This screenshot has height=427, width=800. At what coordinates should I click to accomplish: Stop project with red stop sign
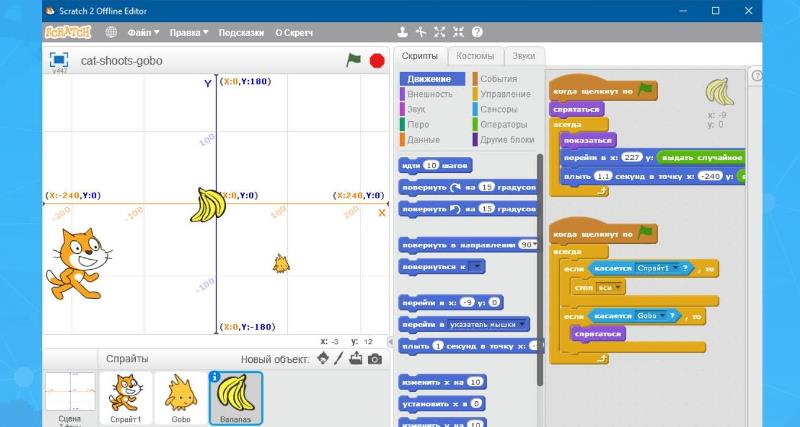[377, 61]
